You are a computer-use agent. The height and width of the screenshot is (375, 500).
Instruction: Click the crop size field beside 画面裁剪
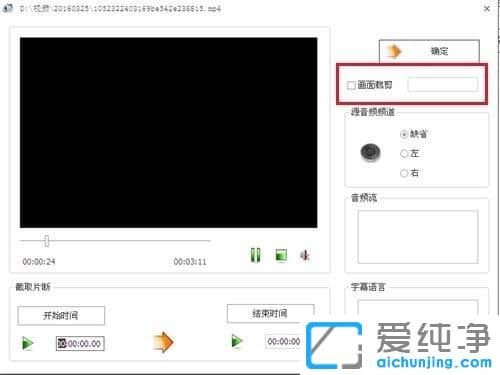443,85
